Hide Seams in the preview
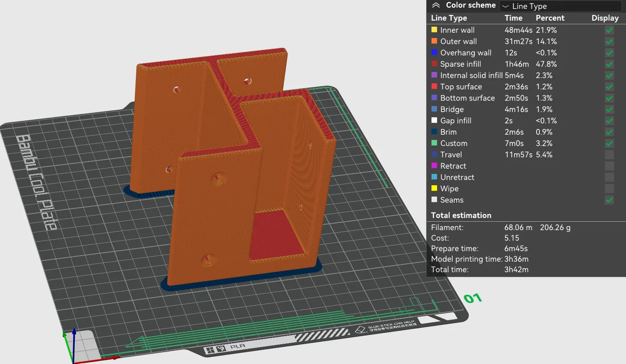The image size is (626, 364). click(609, 200)
